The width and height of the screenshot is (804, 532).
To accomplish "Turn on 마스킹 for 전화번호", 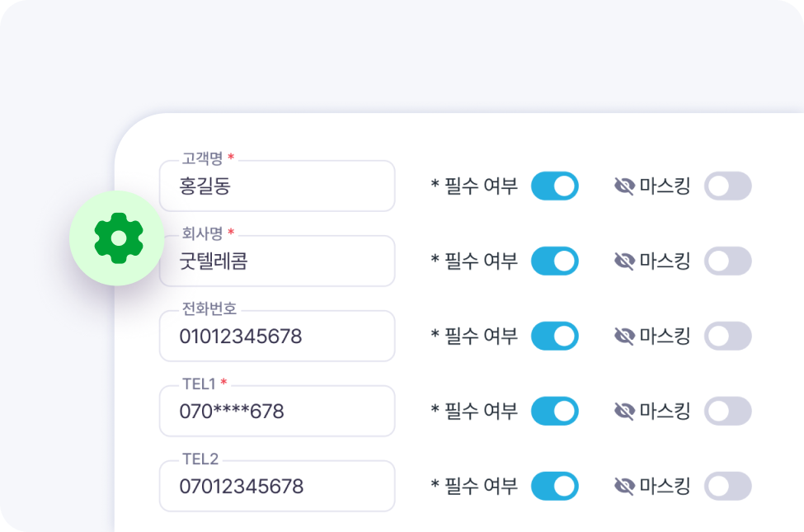I will pos(727,337).
